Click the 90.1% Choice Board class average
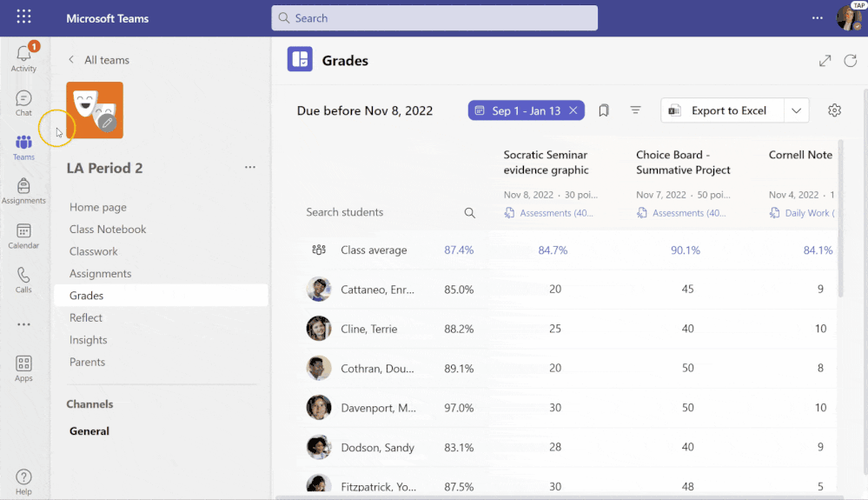868x500 pixels. [x=686, y=250]
